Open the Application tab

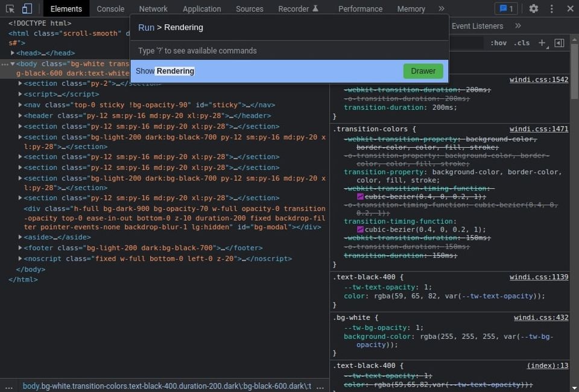click(201, 9)
